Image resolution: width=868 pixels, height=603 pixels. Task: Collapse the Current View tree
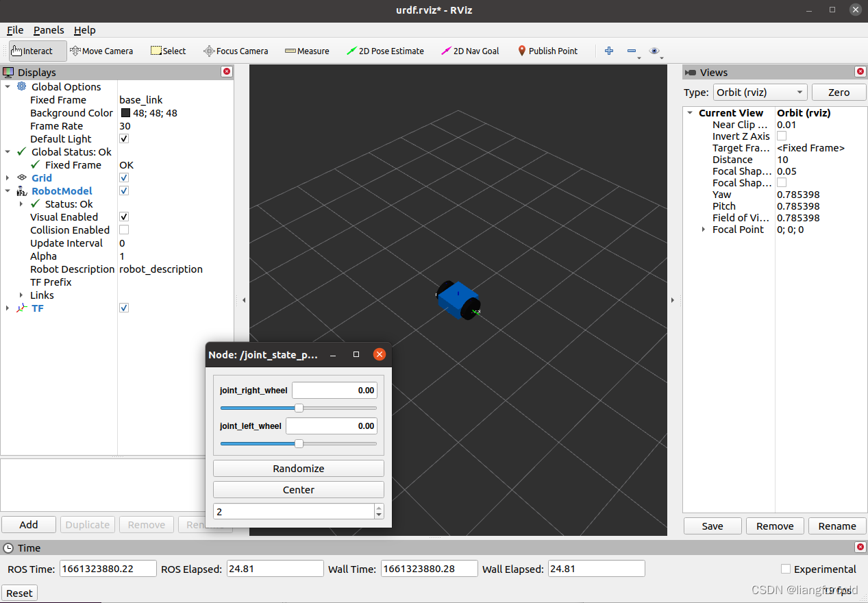tap(690, 113)
